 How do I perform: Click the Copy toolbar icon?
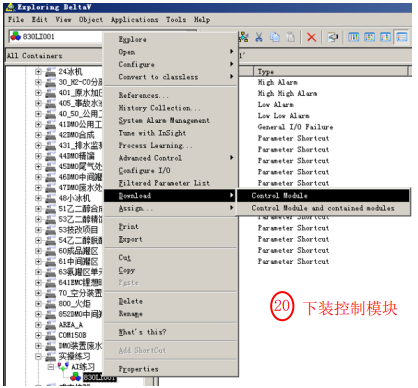(x=275, y=37)
